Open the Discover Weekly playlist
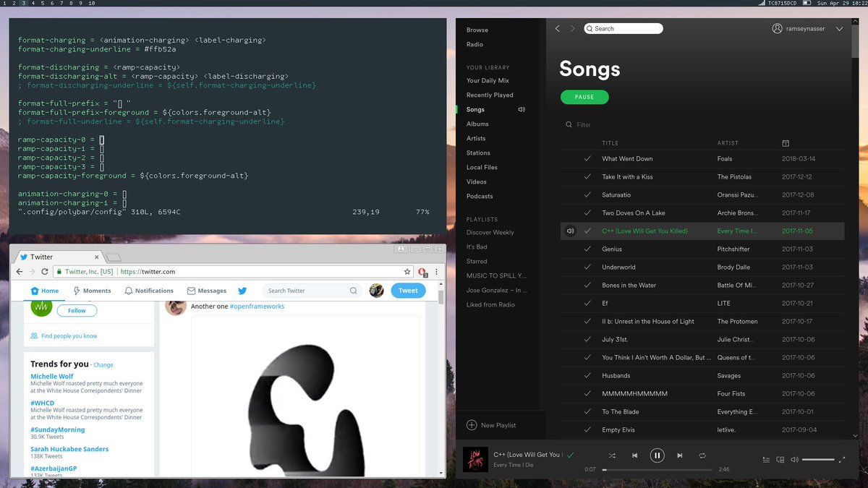Viewport: 868px width, 488px height. (x=490, y=233)
